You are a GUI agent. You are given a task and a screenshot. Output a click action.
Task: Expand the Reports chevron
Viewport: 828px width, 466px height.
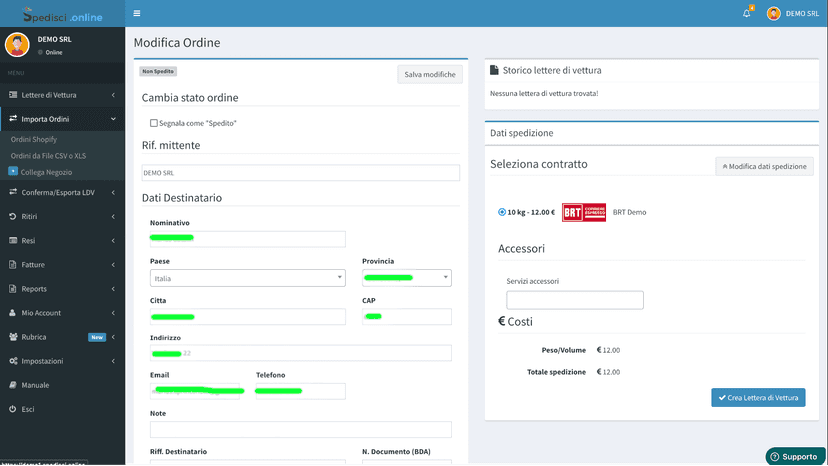[x=113, y=288]
